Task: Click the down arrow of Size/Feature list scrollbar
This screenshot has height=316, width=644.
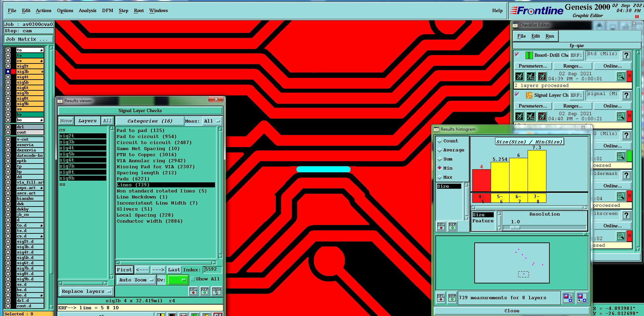Action: click(x=499, y=228)
